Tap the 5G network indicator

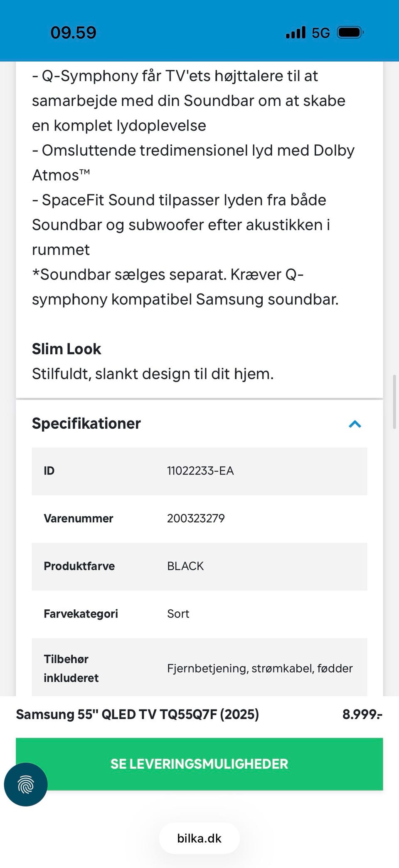[321, 33]
